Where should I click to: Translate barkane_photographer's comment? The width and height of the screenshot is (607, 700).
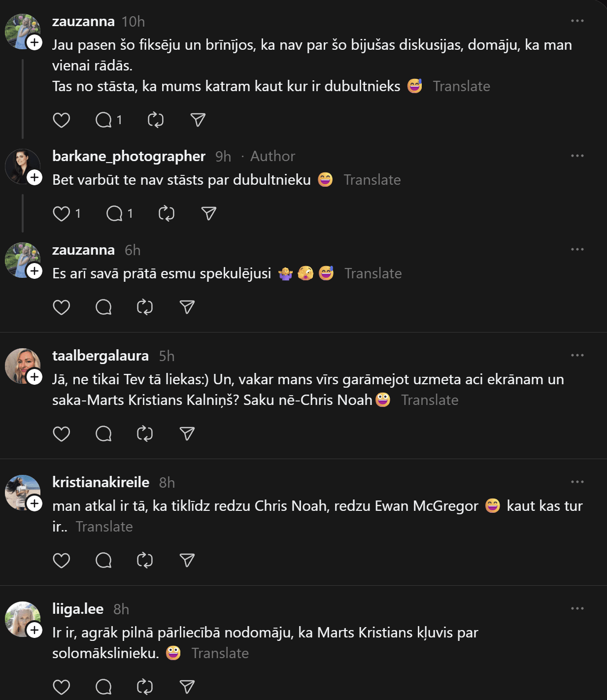click(x=372, y=180)
